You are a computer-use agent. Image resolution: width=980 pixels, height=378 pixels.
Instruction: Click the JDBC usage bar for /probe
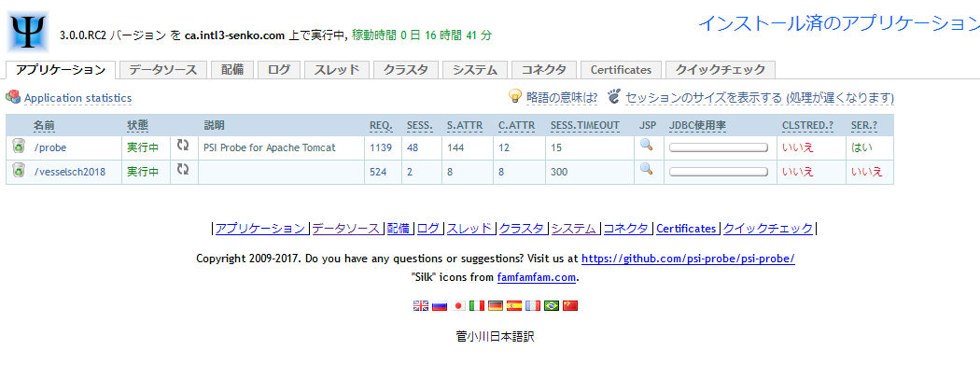point(719,147)
